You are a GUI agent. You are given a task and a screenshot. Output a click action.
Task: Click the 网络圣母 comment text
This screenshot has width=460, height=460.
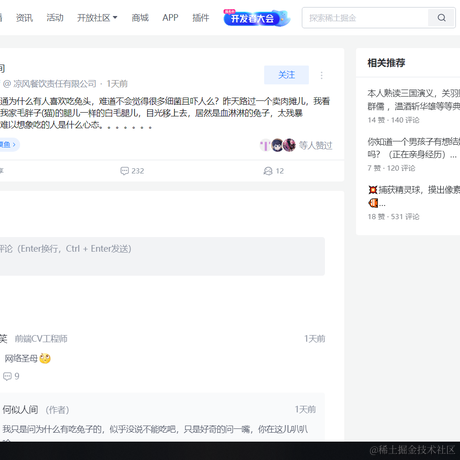point(21,359)
